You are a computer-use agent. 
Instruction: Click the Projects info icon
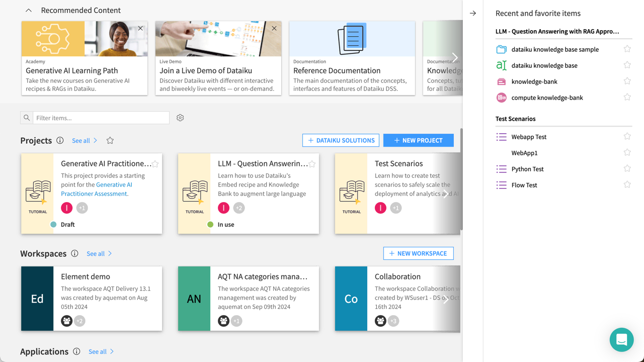(x=60, y=141)
